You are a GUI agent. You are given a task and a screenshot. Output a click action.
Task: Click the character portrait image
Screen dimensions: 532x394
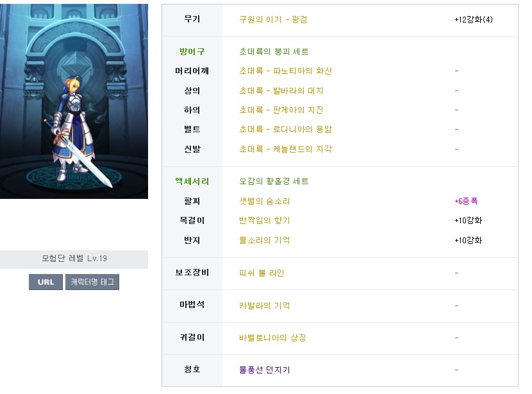pos(74,101)
